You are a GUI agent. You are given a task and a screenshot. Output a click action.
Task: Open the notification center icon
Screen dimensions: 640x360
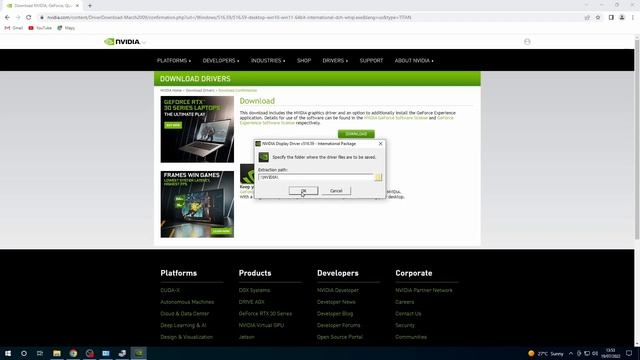[629, 353]
